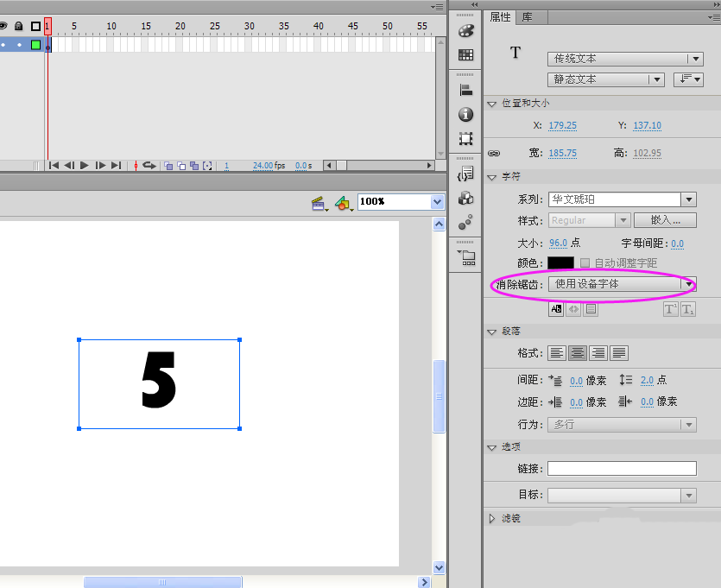Toggle show all layers as outlines
The image size is (721, 588).
pos(35,26)
